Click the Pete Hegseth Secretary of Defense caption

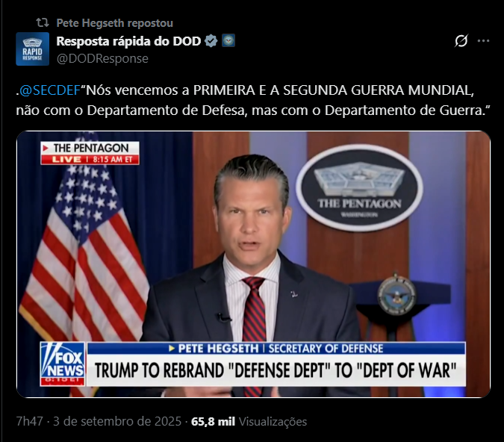click(276, 349)
